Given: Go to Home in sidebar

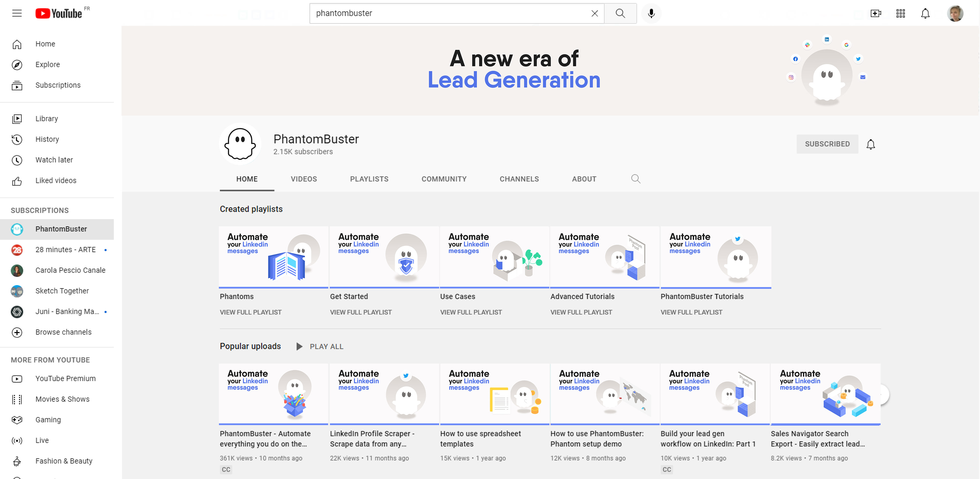Looking at the screenshot, I should (x=57, y=44).
